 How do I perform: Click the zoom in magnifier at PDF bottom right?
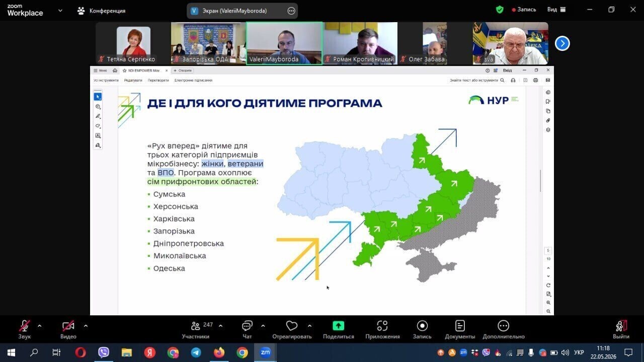pos(548,303)
